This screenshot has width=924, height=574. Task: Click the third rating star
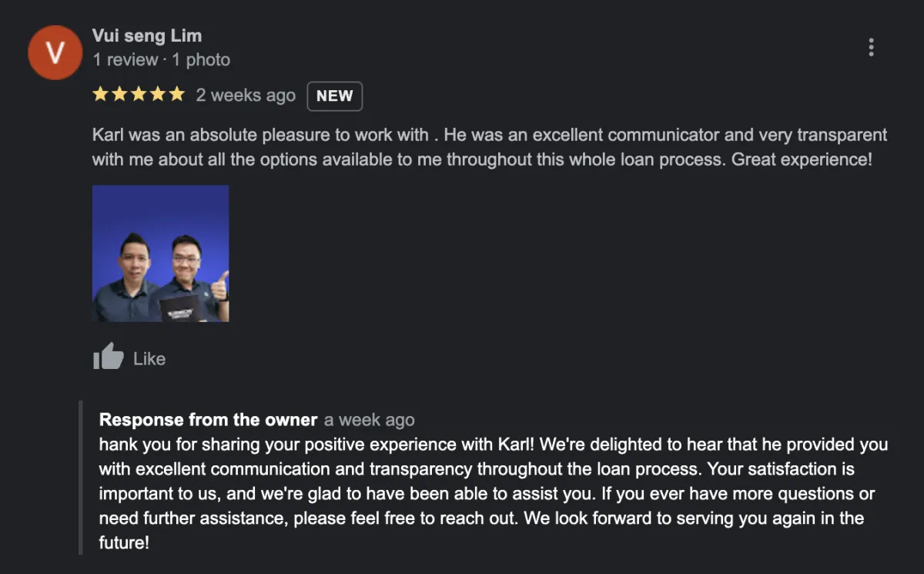click(139, 95)
